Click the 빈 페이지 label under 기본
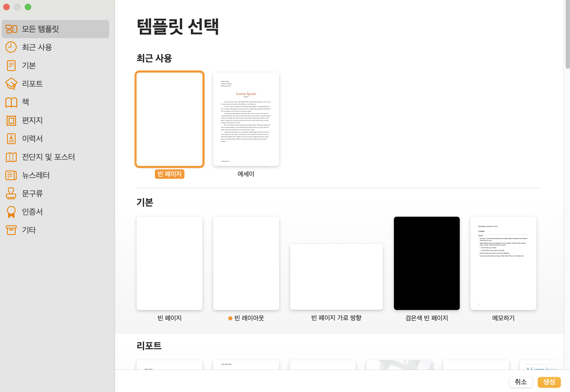The width and height of the screenshot is (570, 392). point(169,318)
